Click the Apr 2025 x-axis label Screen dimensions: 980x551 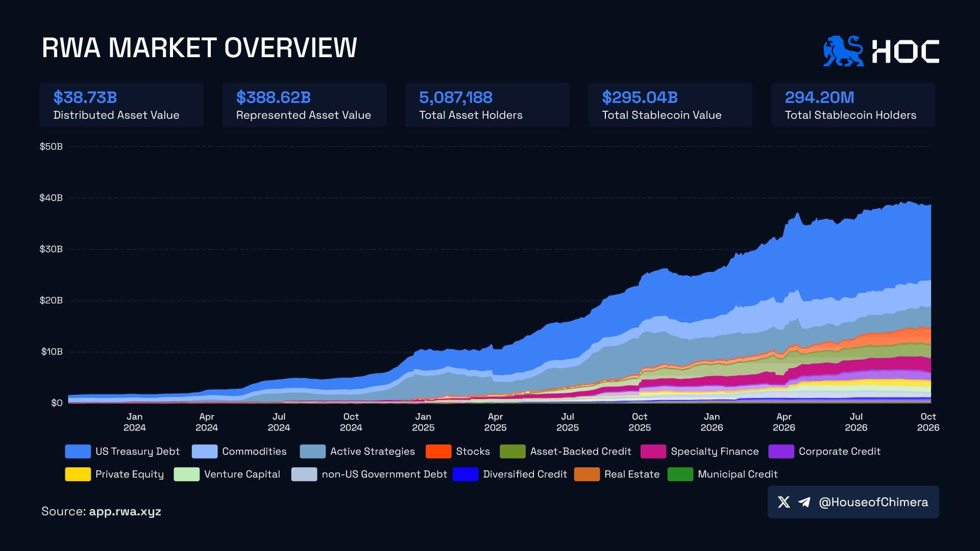click(x=495, y=422)
